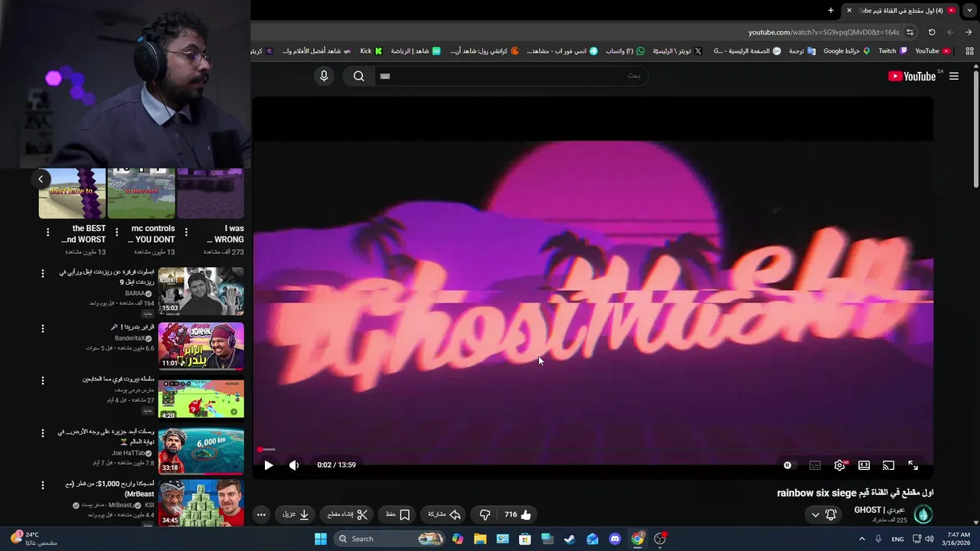980x551 pixels.
Task: Download the video with تنزيل button
Action: [x=296, y=515]
